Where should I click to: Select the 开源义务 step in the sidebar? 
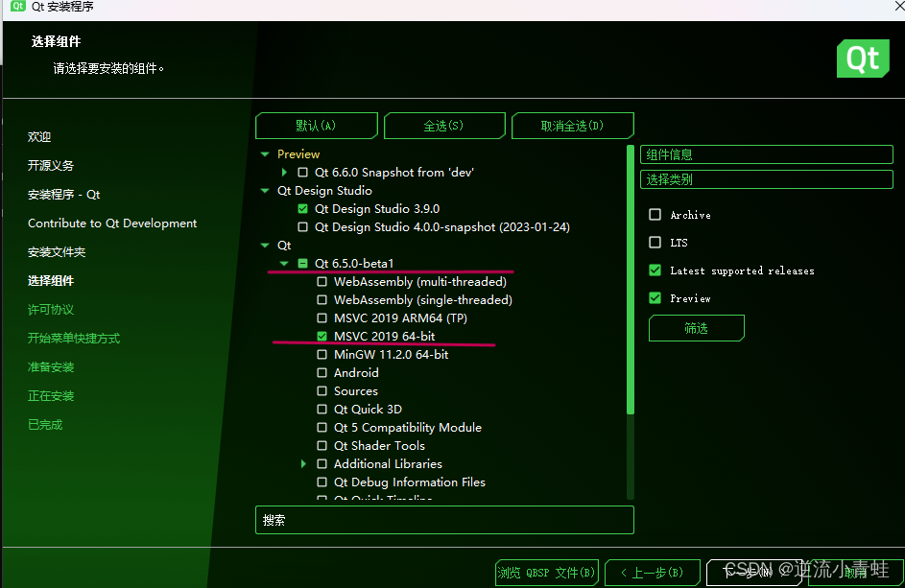51,166
